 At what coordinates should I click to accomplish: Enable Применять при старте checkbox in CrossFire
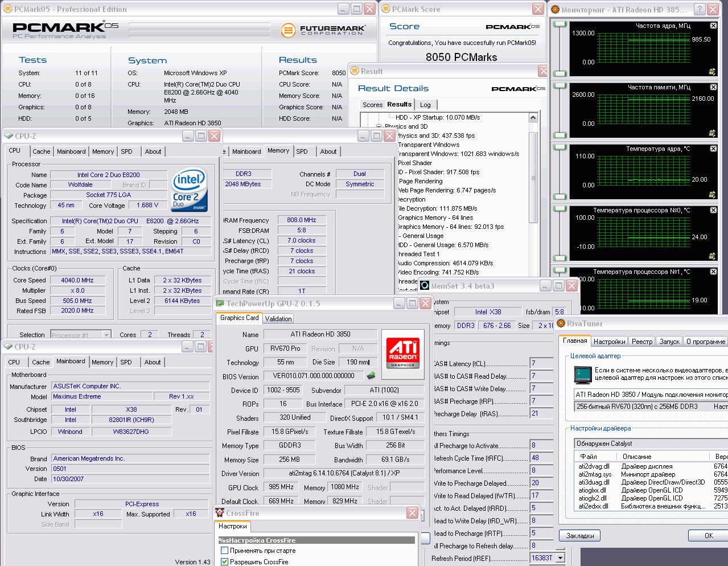point(224,551)
